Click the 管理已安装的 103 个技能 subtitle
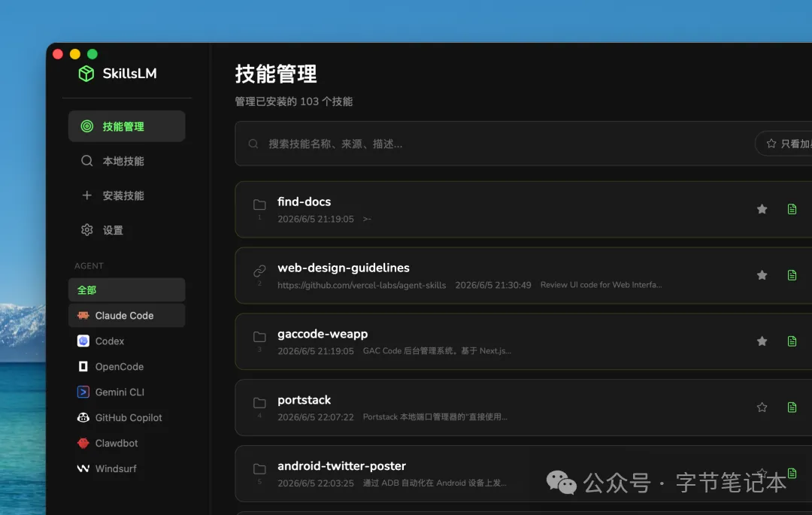The width and height of the screenshot is (812, 515). tap(294, 101)
